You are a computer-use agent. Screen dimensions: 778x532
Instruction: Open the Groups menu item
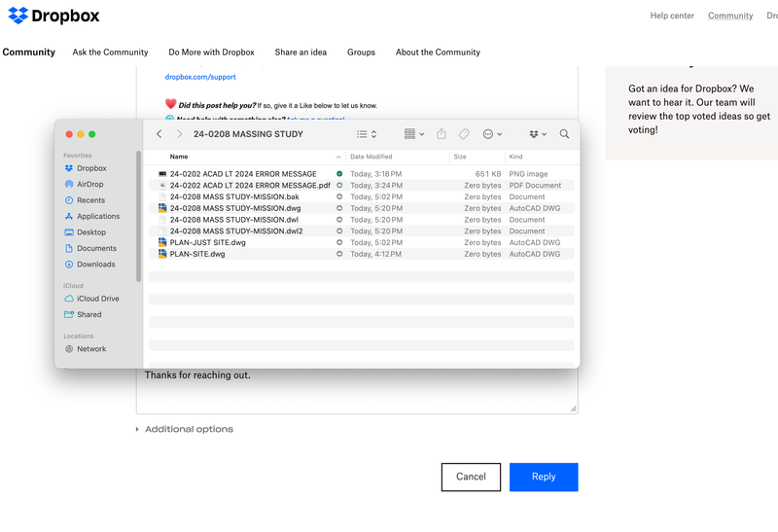click(x=361, y=53)
